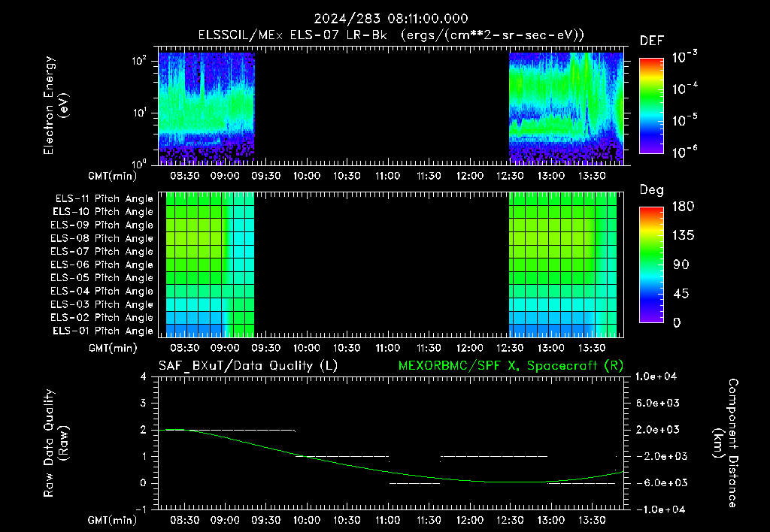Viewport: 770px width, 532px height.
Task: Select the plot timestamp 2024/283 08:11:00.000
Action: tap(391, 19)
